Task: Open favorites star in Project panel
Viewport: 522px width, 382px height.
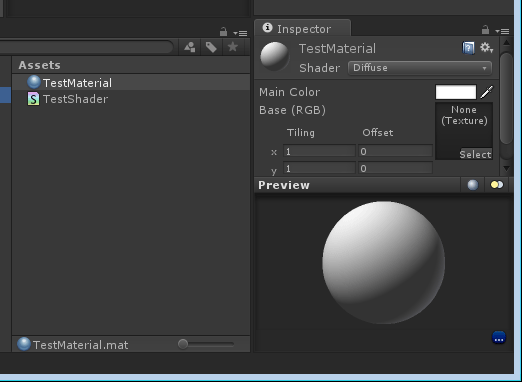Action: click(x=233, y=47)
